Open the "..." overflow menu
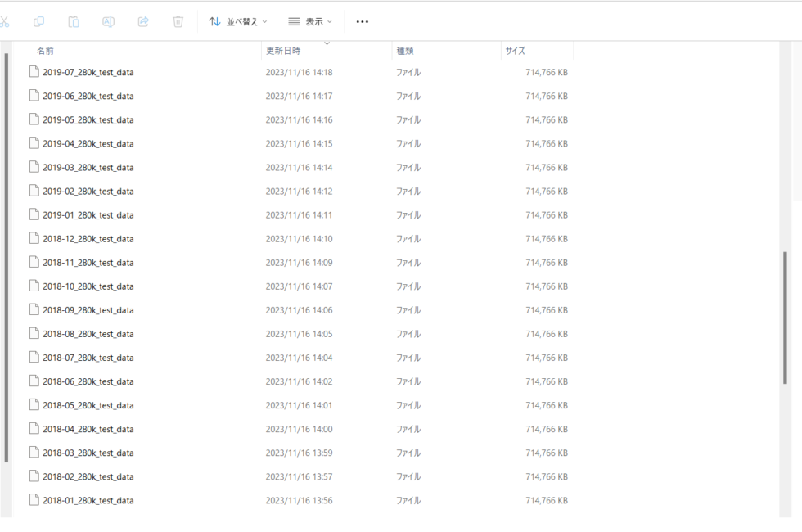 363,21
